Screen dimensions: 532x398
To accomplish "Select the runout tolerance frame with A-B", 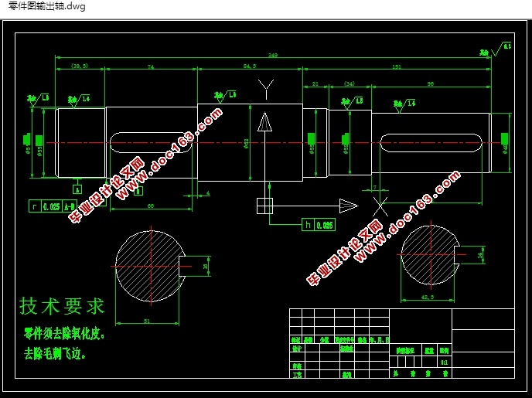I will [x=53, y=206].
